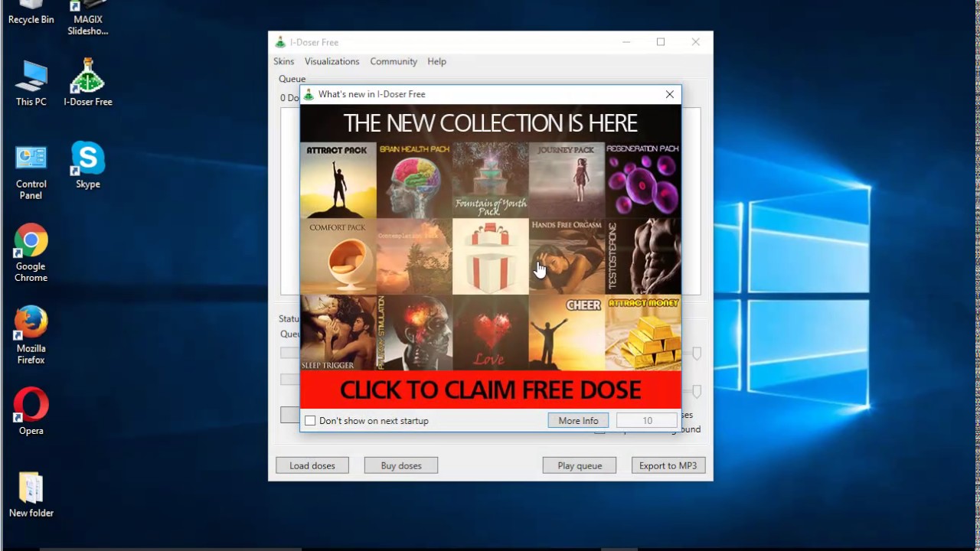This screenshot has height=551, width=980.
Task: Minimize the I-Doser Free window
Action: pos(626,42)
